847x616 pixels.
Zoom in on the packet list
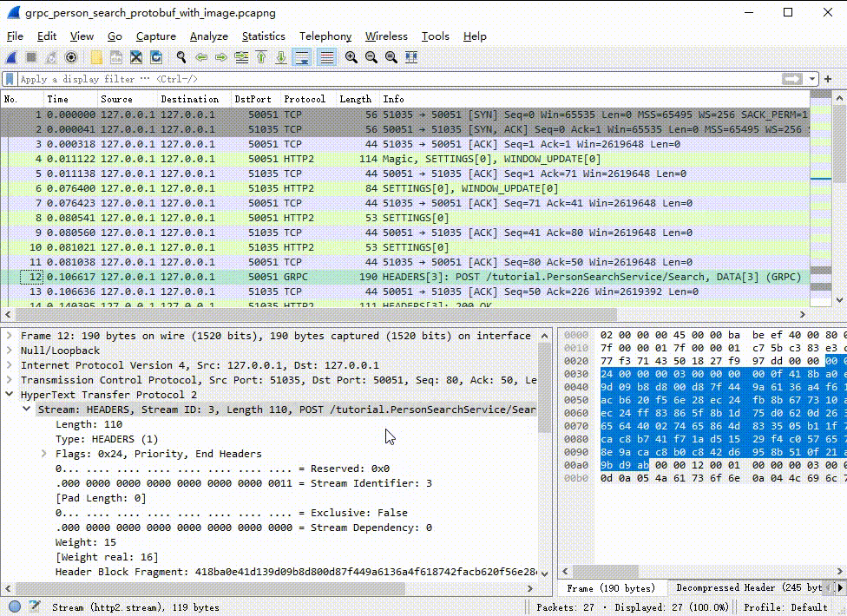point(349,57)
